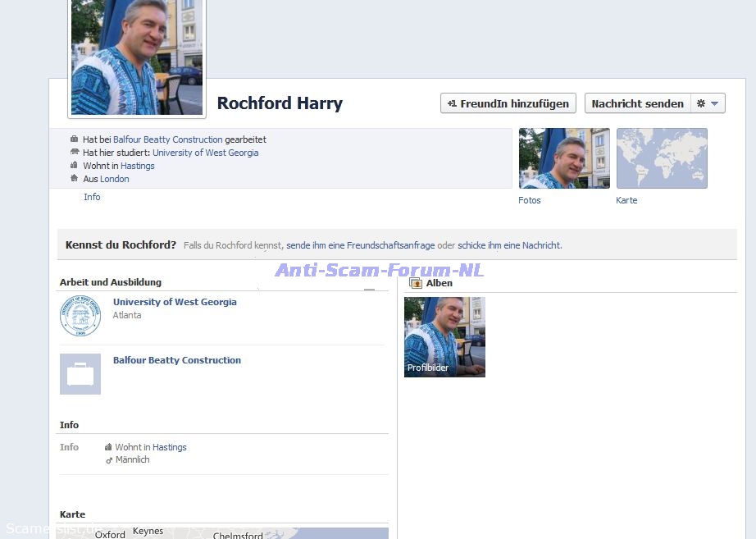Click the Balfour Beatty Construction link in summary

(168, 139)
